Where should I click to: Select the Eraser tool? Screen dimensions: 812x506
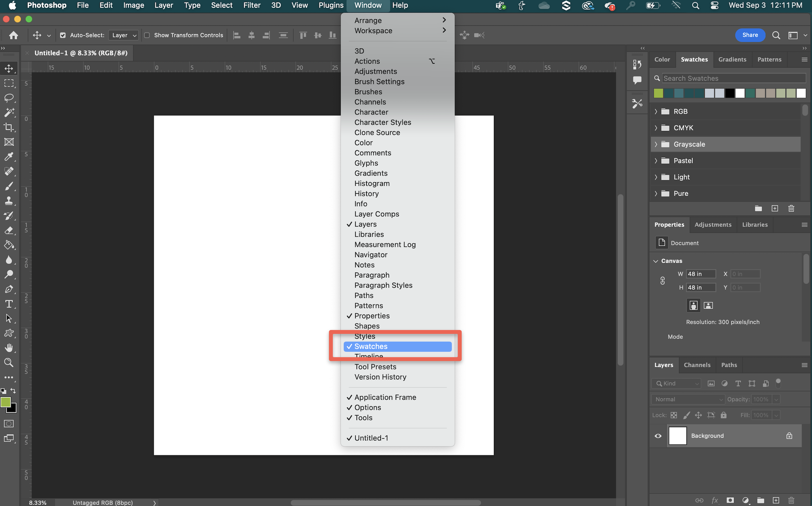[x=9, y=230]
